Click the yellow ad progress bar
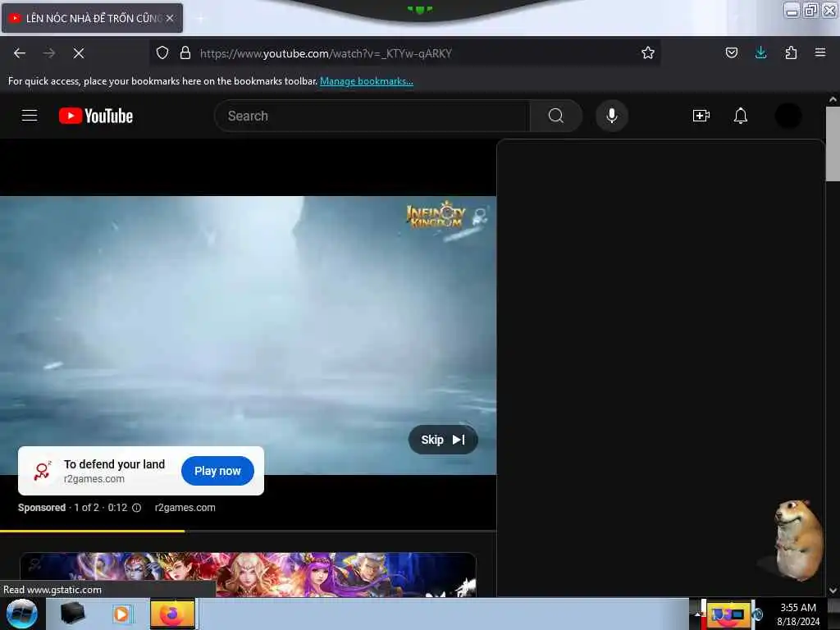 92,531
